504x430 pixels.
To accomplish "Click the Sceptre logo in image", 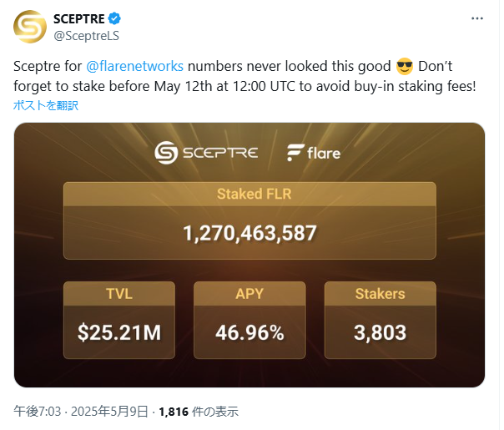I will point(206,153).
